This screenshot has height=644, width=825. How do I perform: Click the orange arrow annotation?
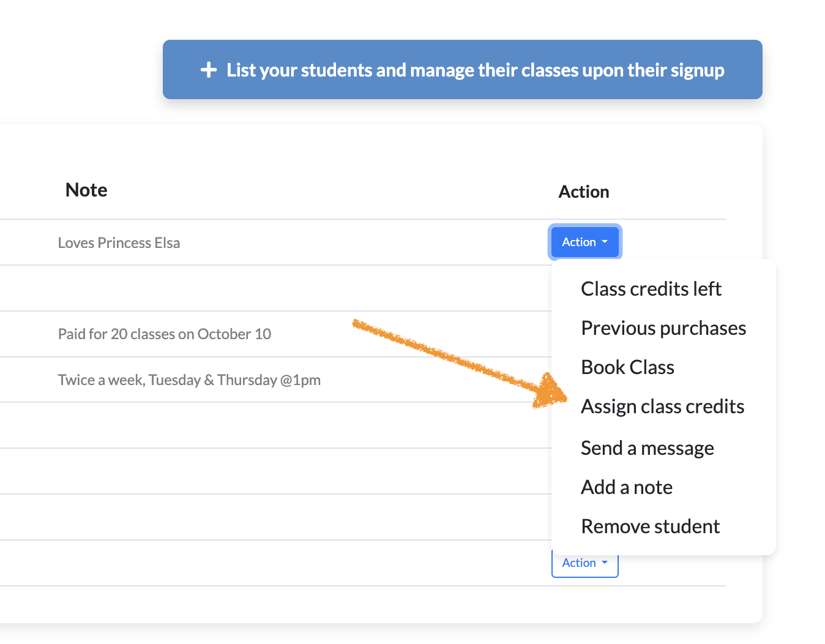coord(459,362)
